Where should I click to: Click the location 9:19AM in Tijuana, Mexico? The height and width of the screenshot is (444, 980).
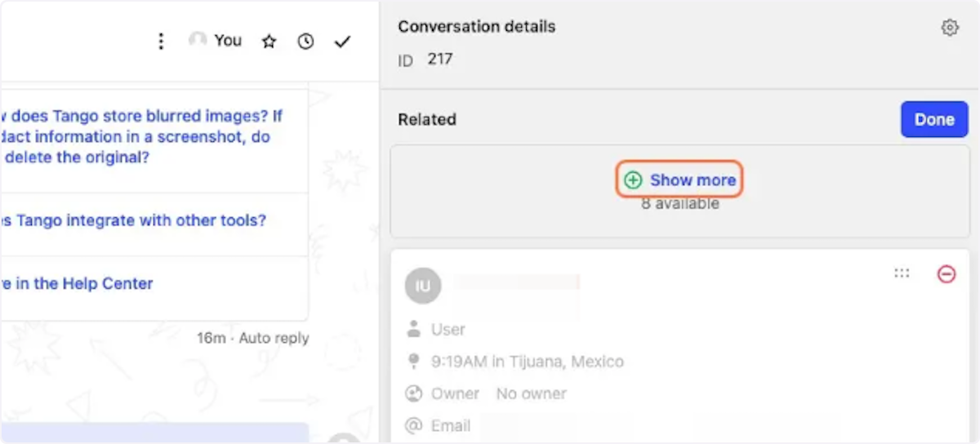527,362
